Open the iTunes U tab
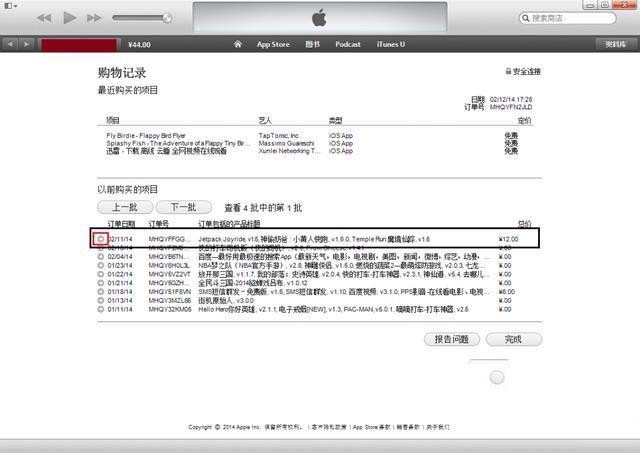The width and height of the screenshot is (640, 453). 391,44
